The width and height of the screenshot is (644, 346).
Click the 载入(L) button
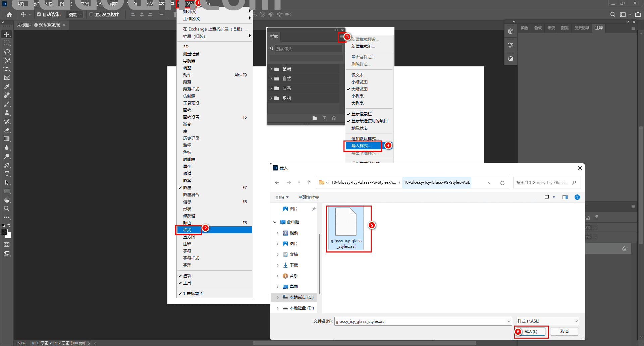coord(531,332)
